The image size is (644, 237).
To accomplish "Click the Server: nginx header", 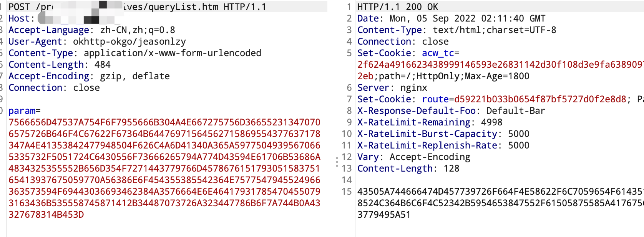I will (392, 88).
